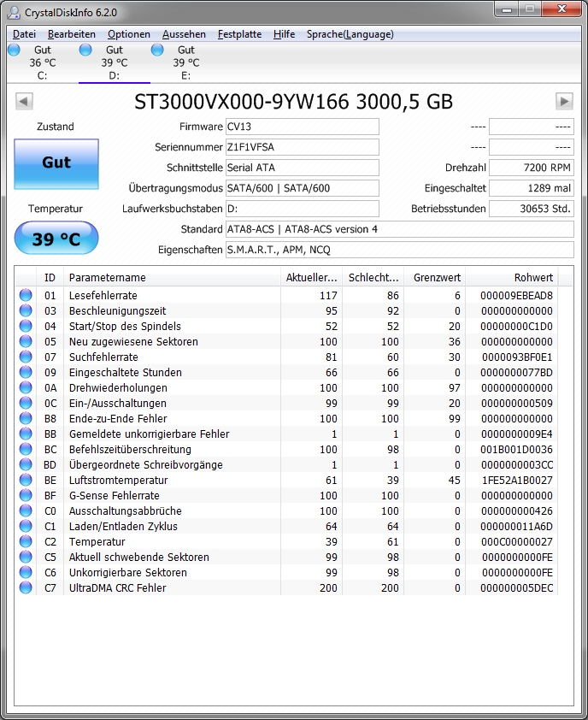This screenshot has height=720, width=588.
Task: Click the Rohwert column header
Action: point(512,277)
